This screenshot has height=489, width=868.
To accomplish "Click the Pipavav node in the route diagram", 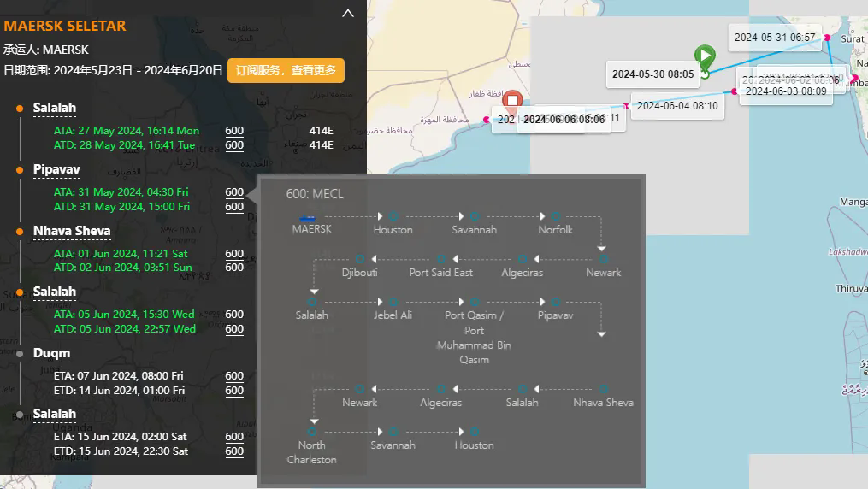I will tap(555, 302).
